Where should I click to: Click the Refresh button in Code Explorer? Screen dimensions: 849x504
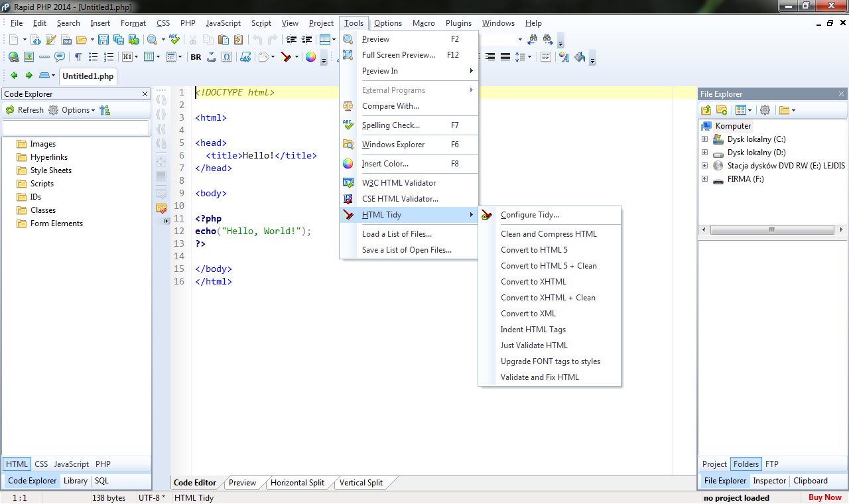click(25, 110)
